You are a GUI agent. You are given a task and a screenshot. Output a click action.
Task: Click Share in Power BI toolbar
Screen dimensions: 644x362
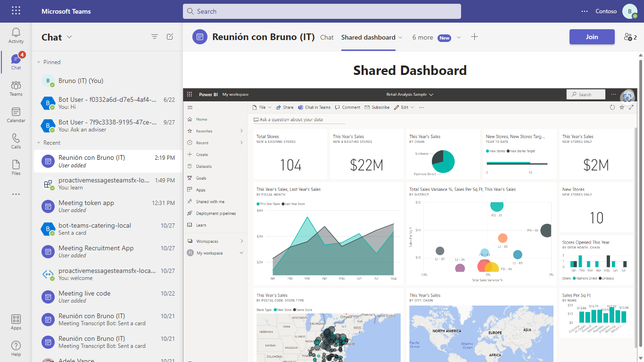click(285, 107)
